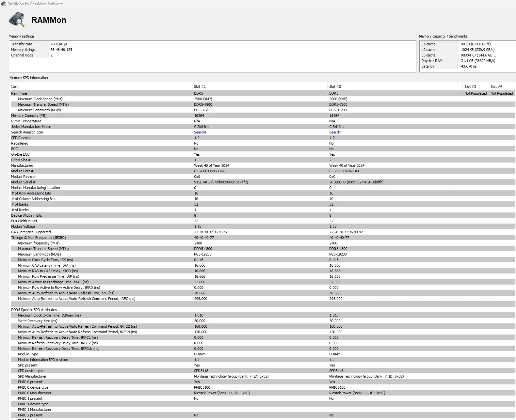
Task: Select "16384" capacity in the Slot #2 column
Action: (334, 116)
